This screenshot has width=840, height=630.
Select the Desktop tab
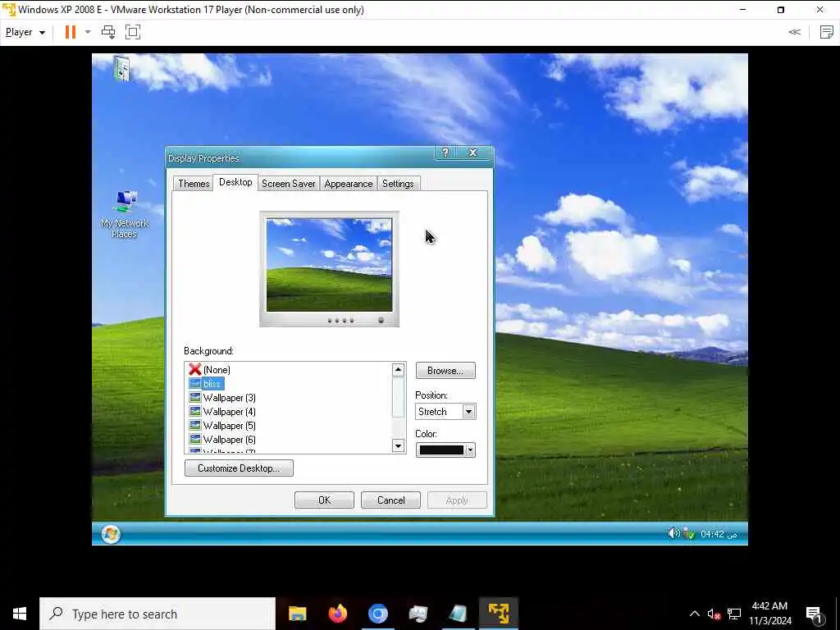(235, 182)
